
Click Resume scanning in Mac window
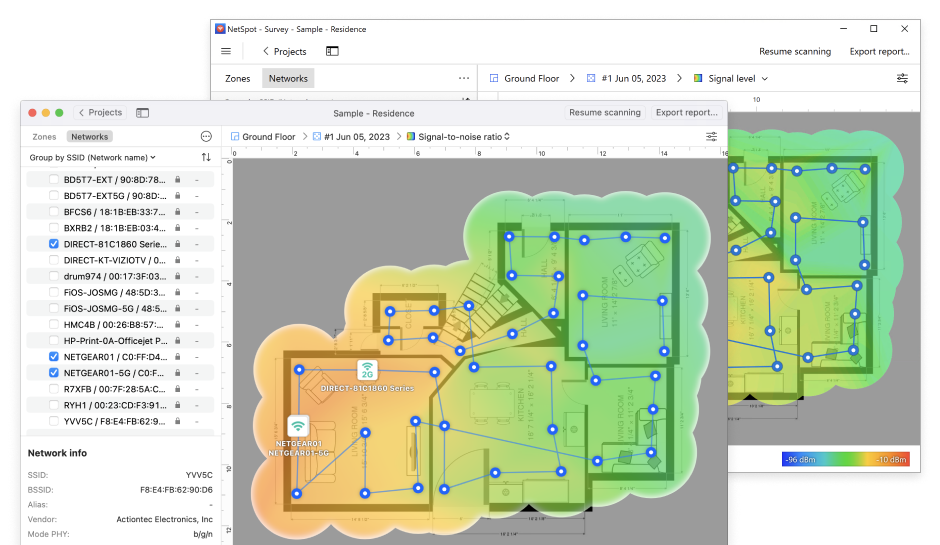[x=605, y=113]
